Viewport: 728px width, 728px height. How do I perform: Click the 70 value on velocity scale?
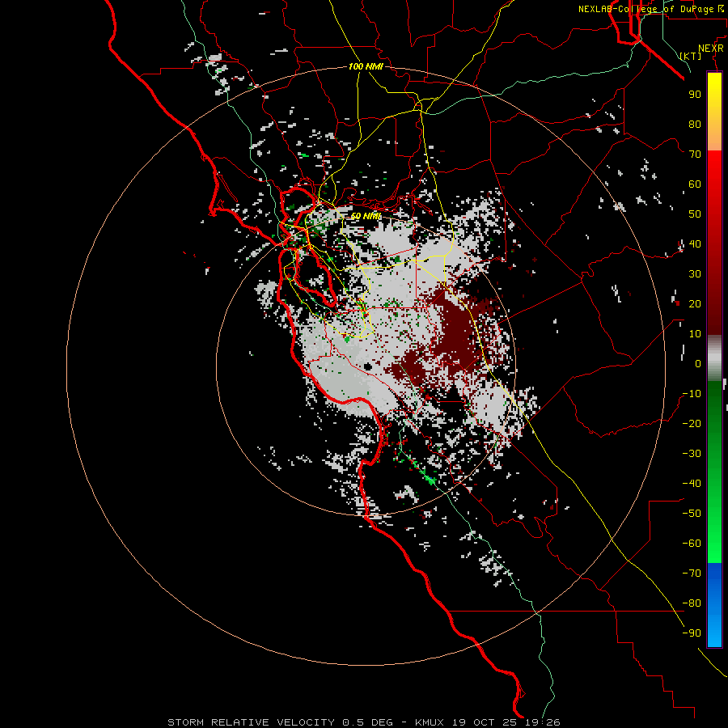[x=695, y=154]
